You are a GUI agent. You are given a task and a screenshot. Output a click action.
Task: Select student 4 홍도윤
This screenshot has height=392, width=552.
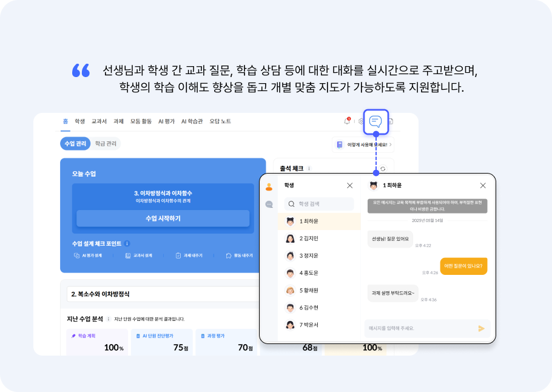(319, 273)
